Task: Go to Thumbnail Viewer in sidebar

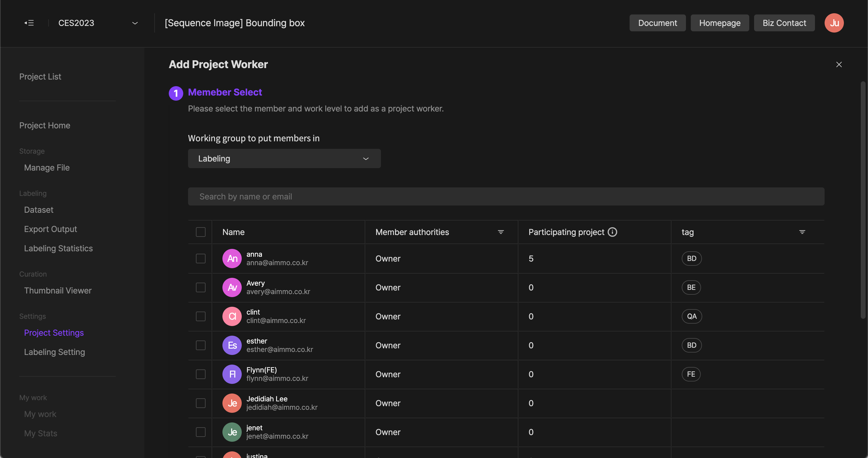Action: pos(58,290)
